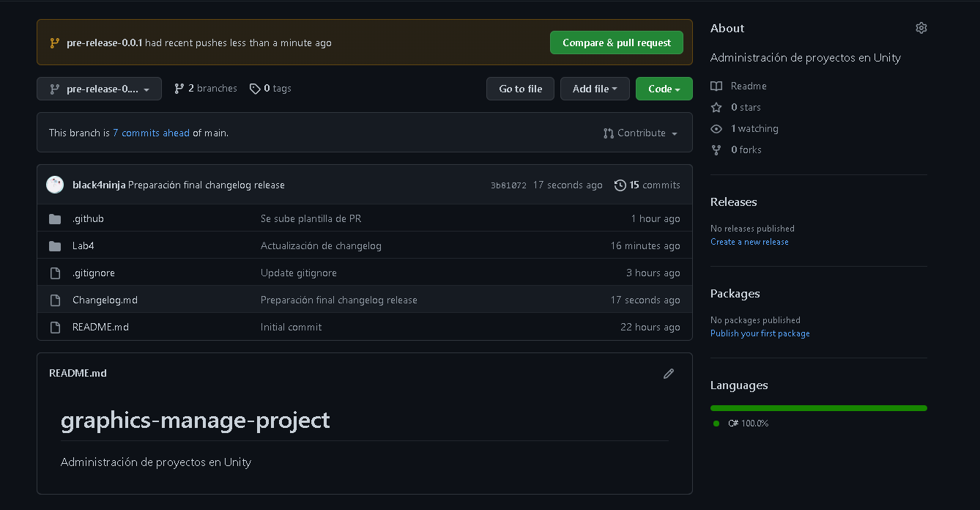This screenshot has height=510, width=980.
Task: Click the green C# language progress bar
Action: tap(819, 408)
